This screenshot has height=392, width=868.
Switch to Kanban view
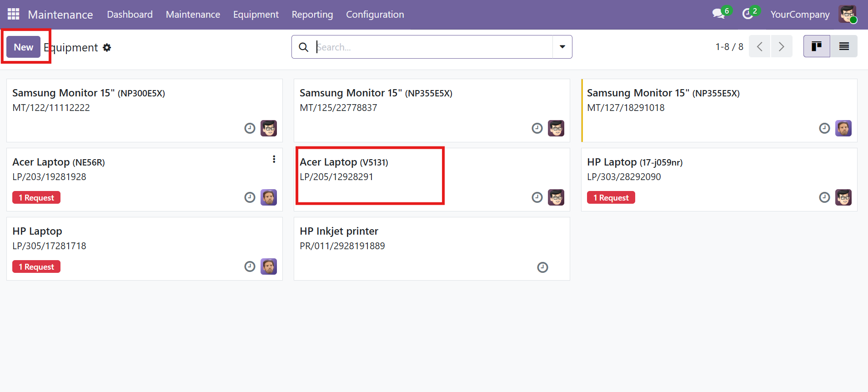click(x=817, y=46)
